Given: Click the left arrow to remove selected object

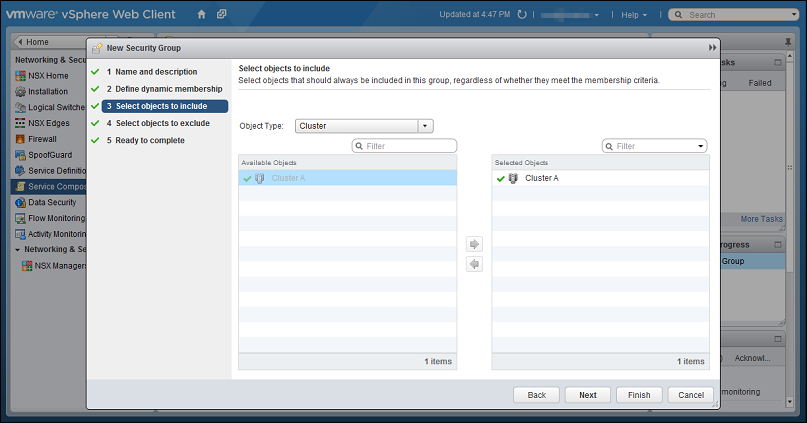Looking at the screenshot, I should coord(474,264).
